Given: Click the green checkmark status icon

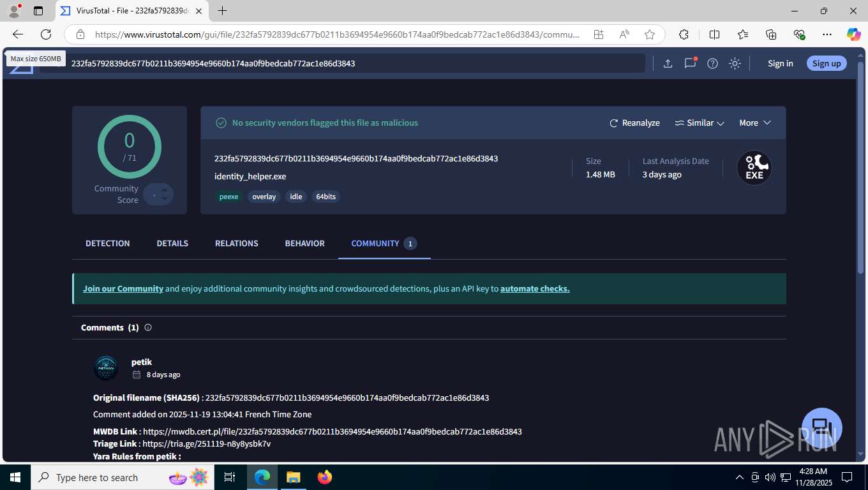Looking at the screenshot, I should coord(221,122).
